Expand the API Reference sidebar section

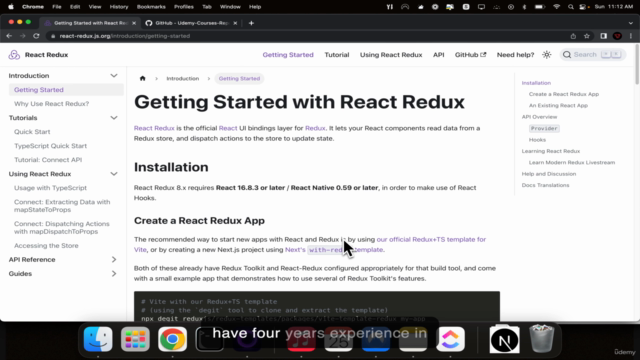coord(114,260)
